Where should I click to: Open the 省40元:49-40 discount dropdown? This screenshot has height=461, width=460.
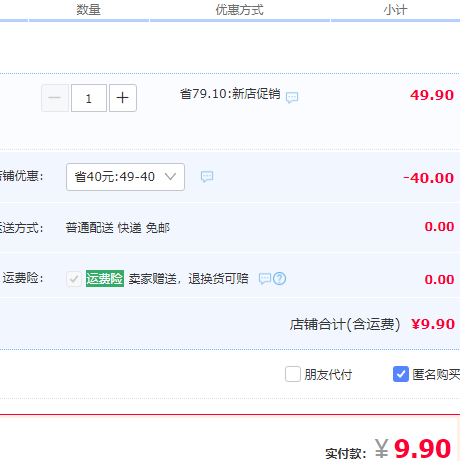(125, 177)
